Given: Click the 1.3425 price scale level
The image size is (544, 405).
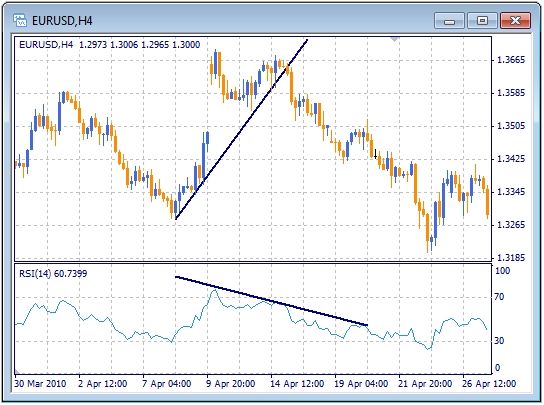Looking at the screenshot, I should (511, 159).
